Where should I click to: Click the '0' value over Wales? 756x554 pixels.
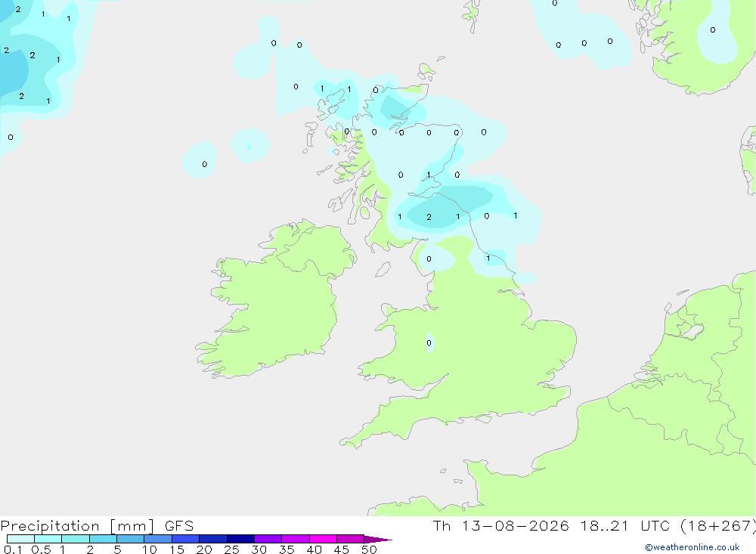coord(429,343)
